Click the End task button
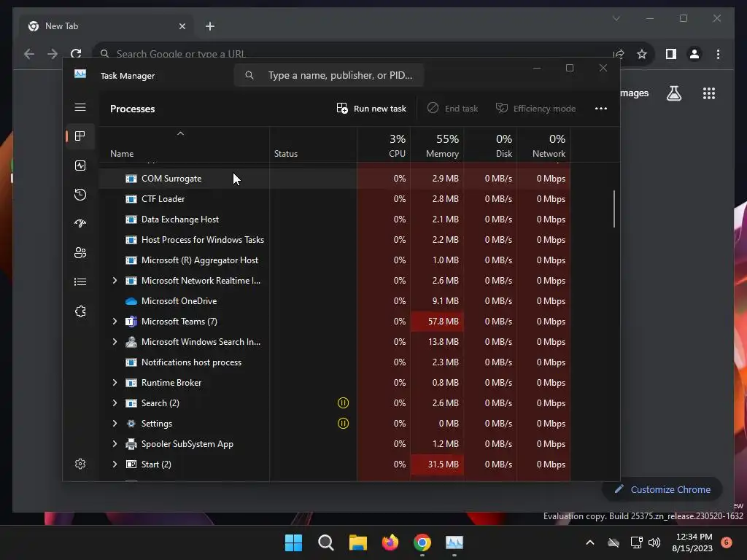The image size is (747, 560). [x=452, y=109]
